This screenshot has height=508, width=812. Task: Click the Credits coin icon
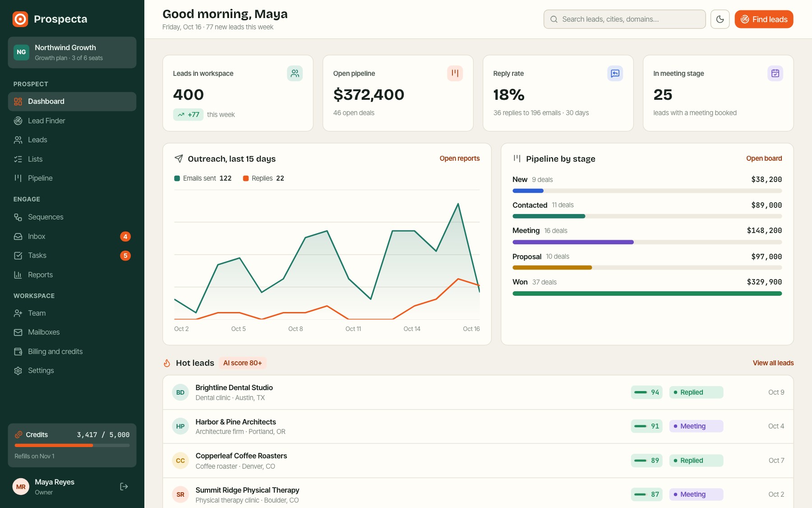click(x=18, y=434)
